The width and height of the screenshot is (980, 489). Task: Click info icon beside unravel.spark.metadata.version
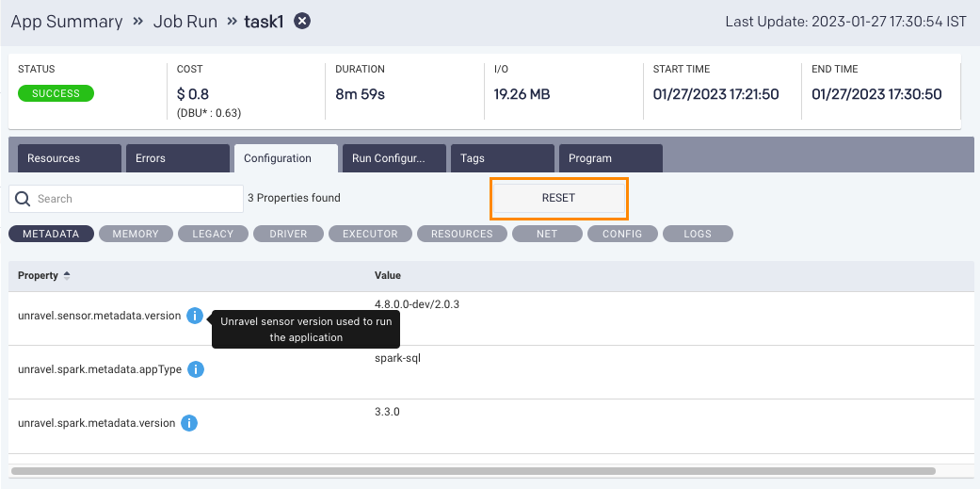coord(189,423)
